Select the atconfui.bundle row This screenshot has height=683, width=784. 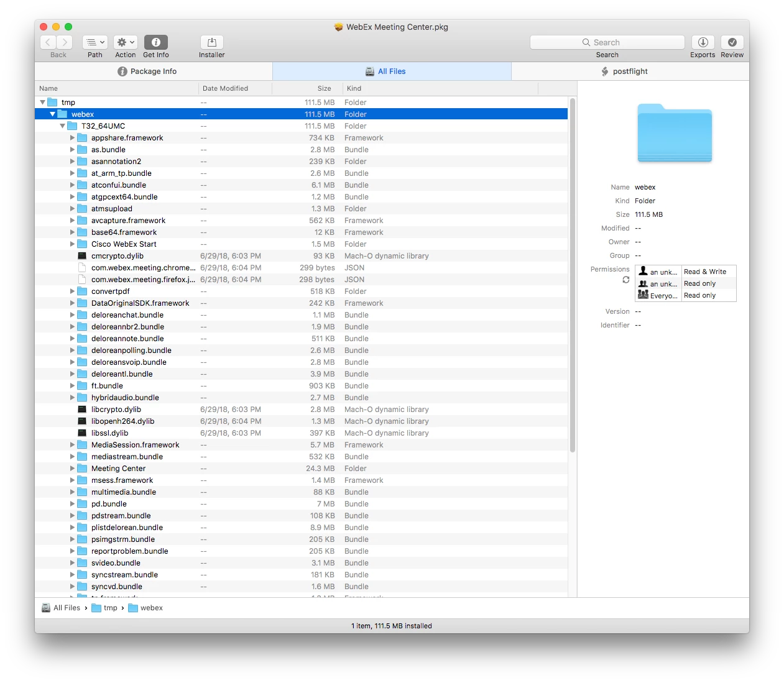point(301,185)
